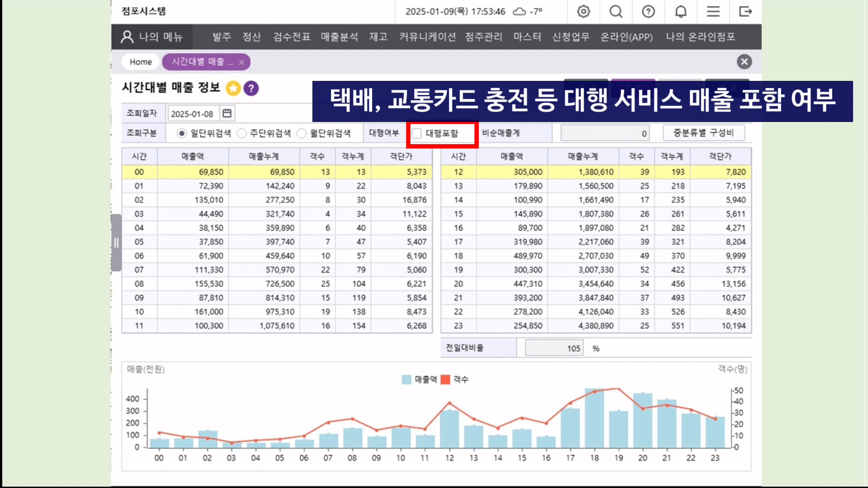Open the settings gear icon
The height and width of the screenshot is (488, 868).
coord(583,11)
